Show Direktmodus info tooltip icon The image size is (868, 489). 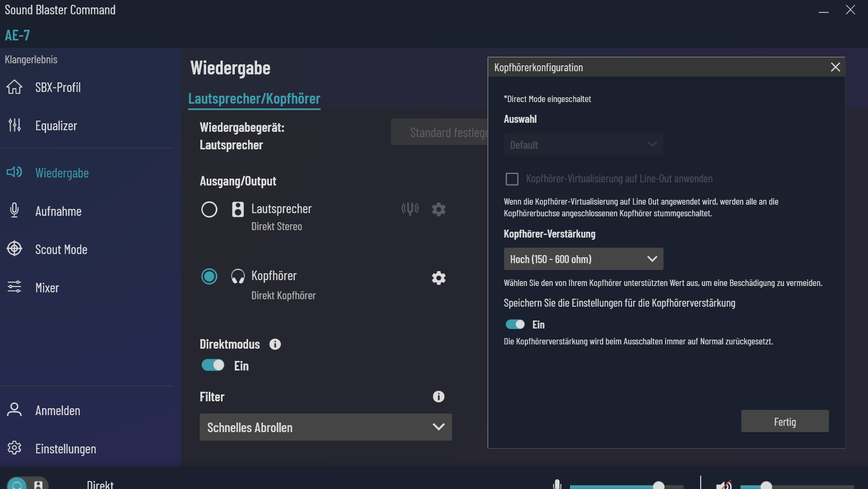(x=275, y=344)
